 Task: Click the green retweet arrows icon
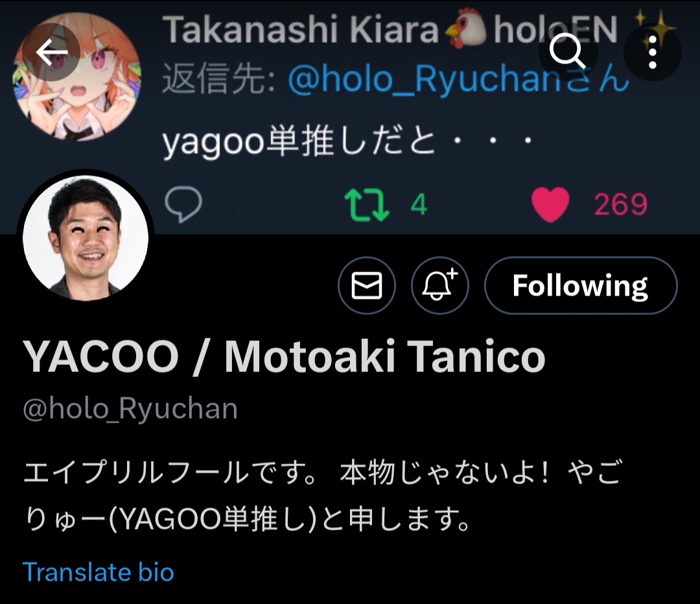pos(367,205)
